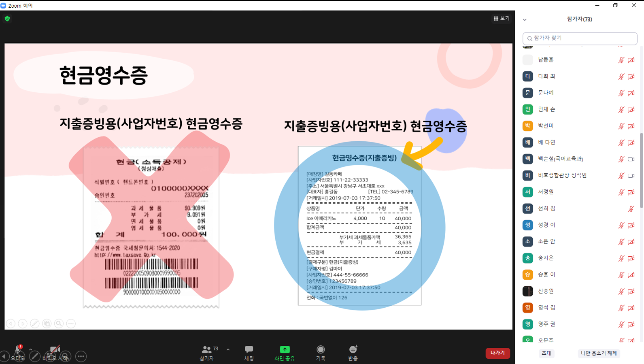Screen dimensions: 644x364
Task: Click the 참가자 participants icon in toolbar
Action: pyautogui.click(x=207, y=352)
